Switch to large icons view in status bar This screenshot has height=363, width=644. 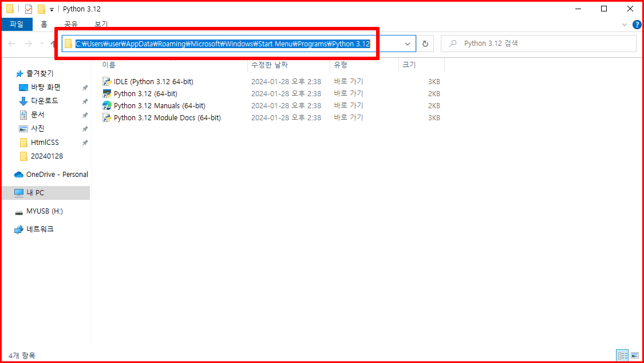click(x=634, y=356)
